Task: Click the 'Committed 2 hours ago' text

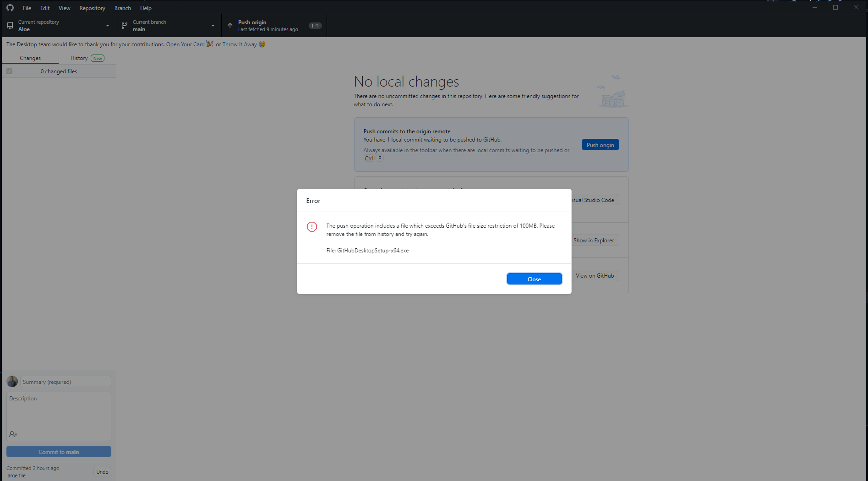Action: [33, 468]
